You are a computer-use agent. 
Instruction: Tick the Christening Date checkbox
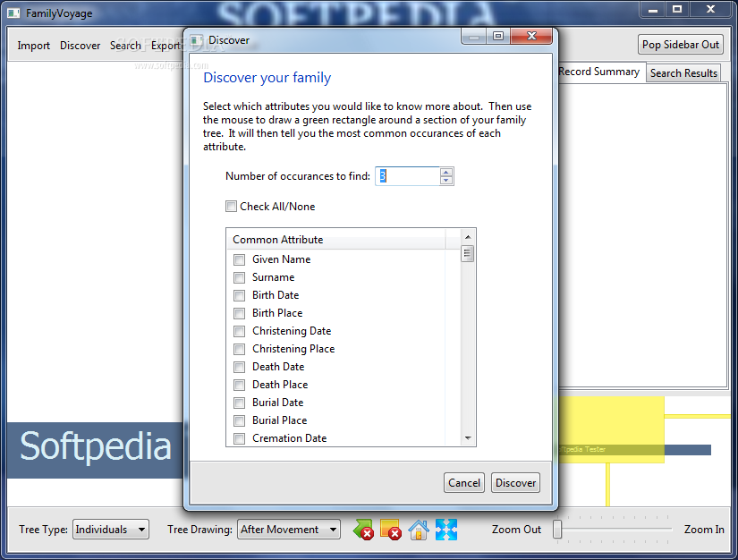pyautogui.click(x=239, y=331)
